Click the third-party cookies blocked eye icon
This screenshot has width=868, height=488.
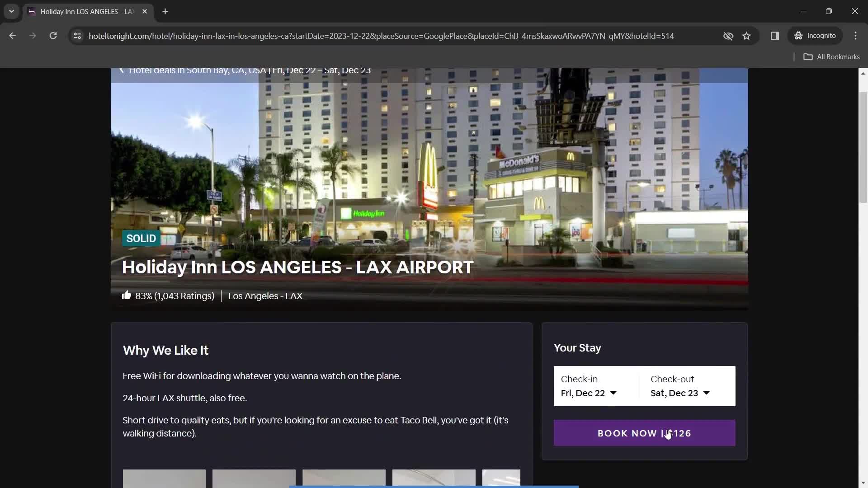(728, 36)
